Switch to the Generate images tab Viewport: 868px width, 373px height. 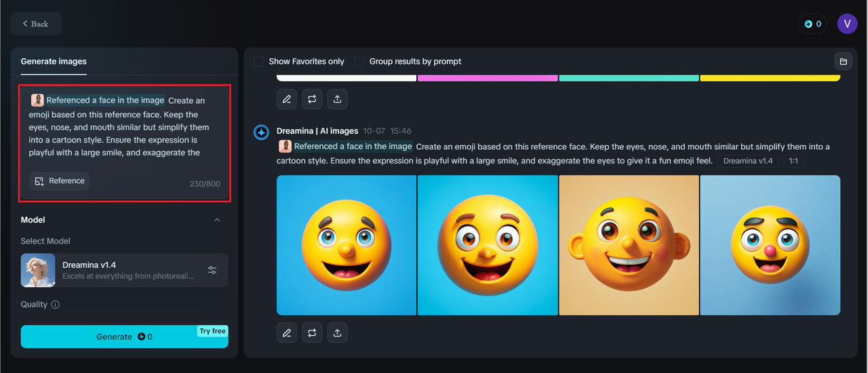pyautogui.click(x=54, y=61)
